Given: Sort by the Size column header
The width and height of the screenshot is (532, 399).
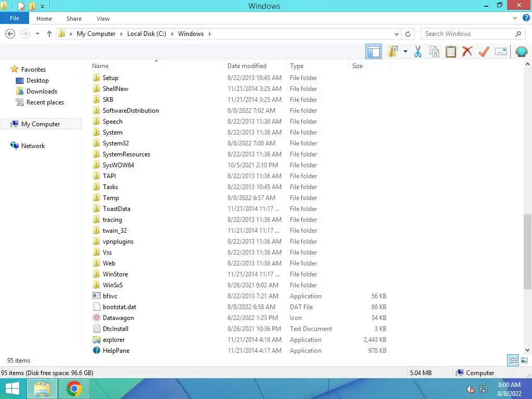Looking at the screenshot, I should click(x=369, y=66).
